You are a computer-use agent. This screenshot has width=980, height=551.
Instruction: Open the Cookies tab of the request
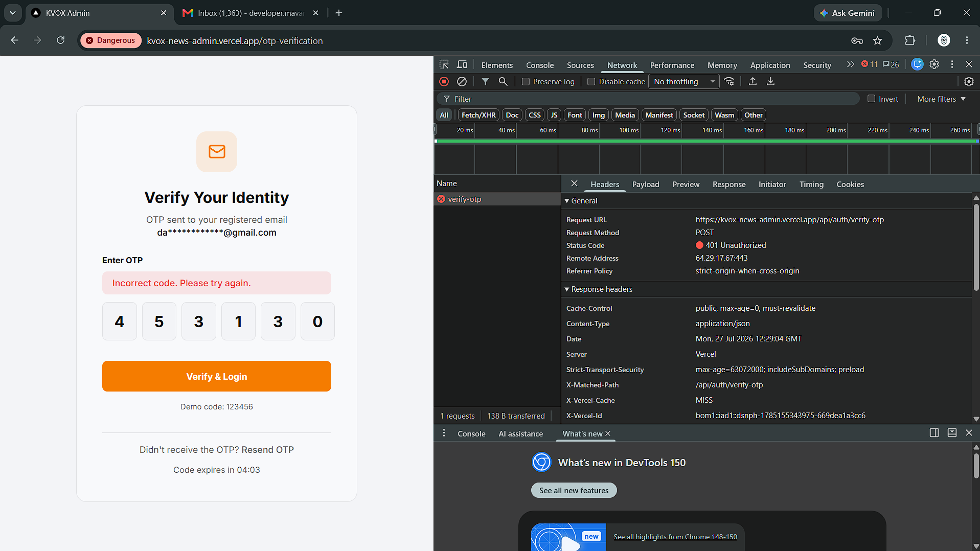(850, 184)
